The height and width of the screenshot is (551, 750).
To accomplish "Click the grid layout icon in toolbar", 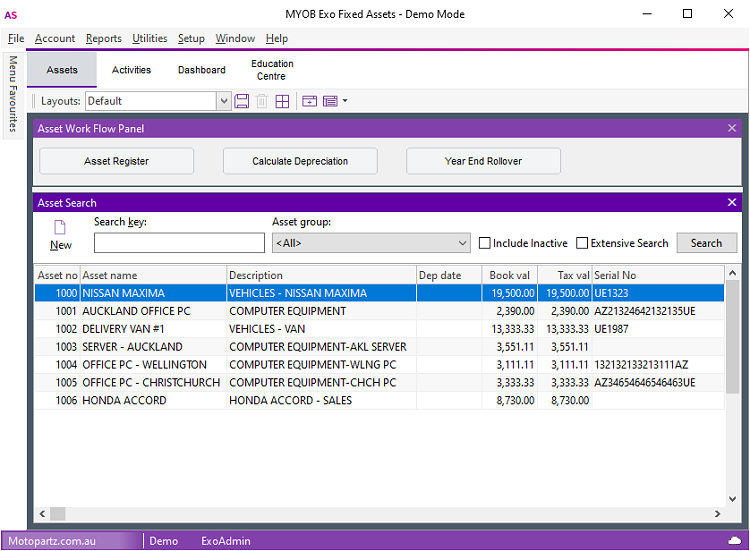I will pos(283,101).
